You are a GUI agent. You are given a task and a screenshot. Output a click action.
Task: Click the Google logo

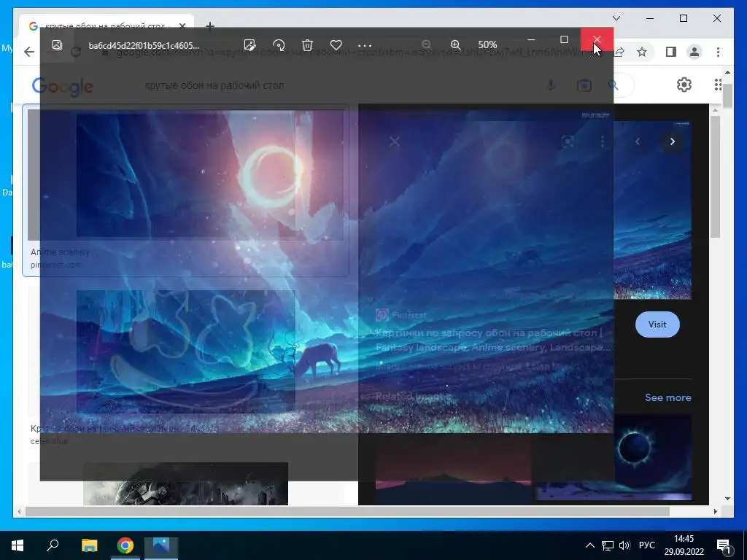tap(63, 87)
